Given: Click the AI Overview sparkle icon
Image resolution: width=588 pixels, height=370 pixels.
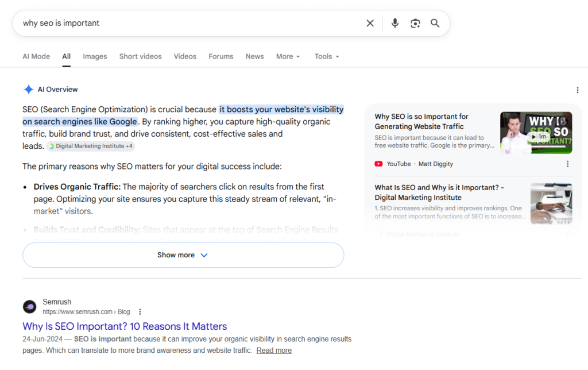Looking at the screenshot, I should [29, 89].
